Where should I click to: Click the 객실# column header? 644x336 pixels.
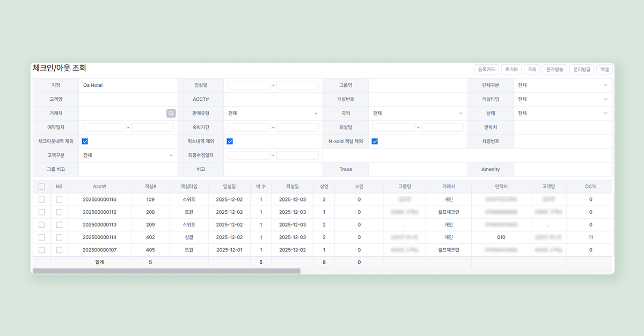[150, 186]
